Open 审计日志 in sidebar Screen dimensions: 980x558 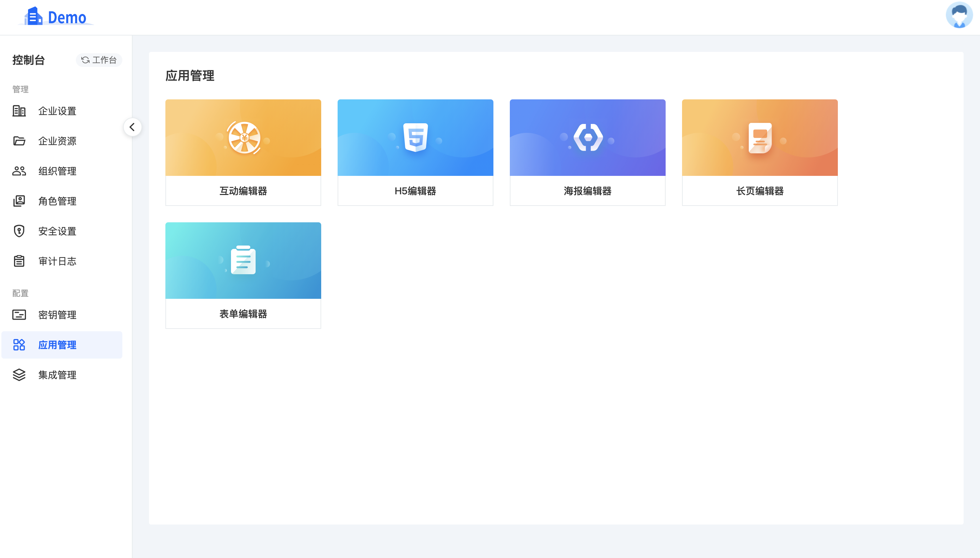coord(62,261)
